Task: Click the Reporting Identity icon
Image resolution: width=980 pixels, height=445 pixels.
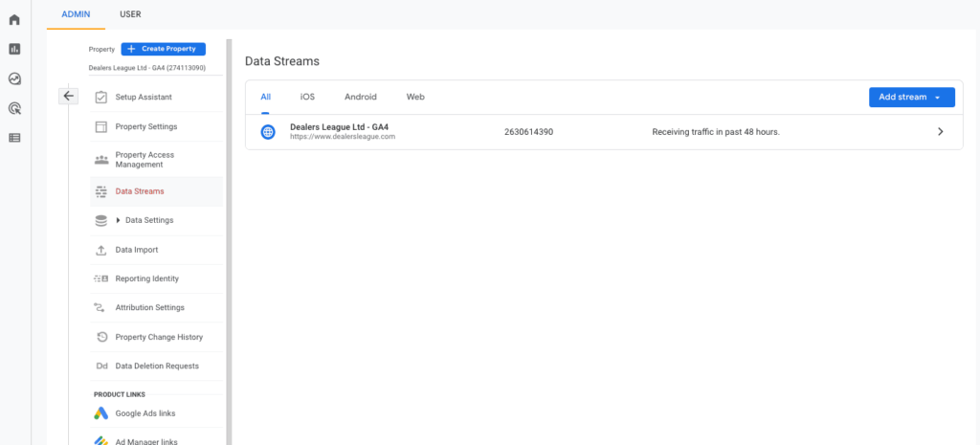Action: [101, 278]
